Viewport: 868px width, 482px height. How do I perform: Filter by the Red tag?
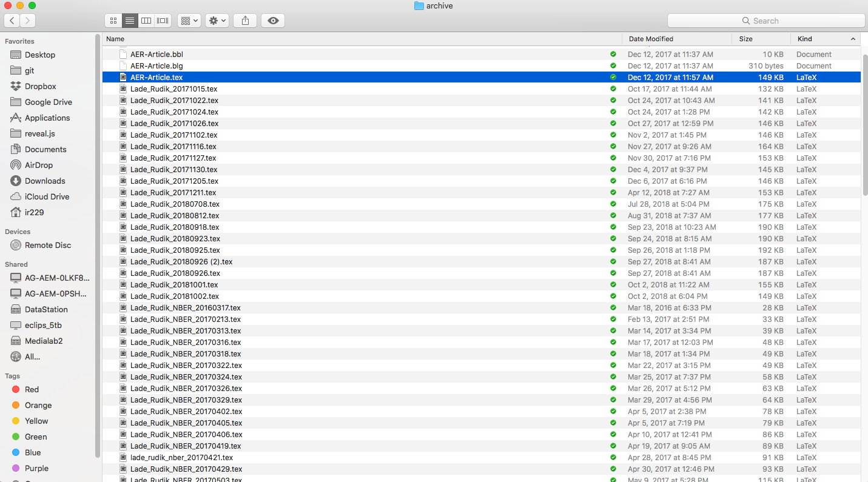32,389
